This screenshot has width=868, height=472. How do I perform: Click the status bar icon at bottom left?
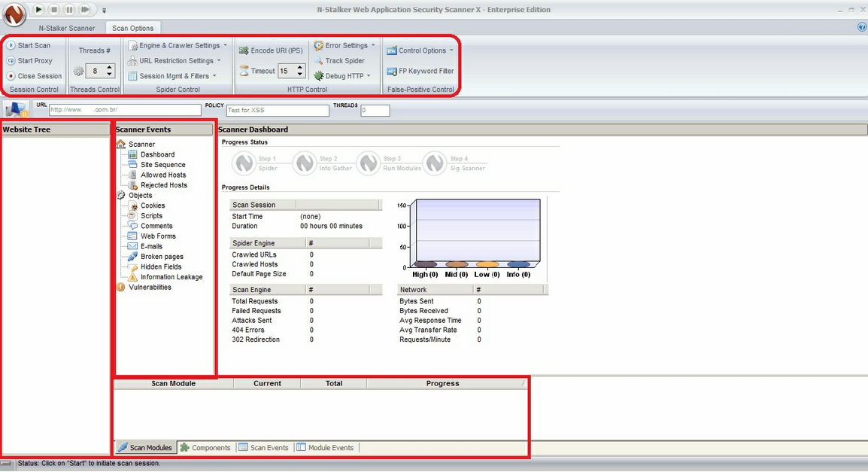coord(6,463)
